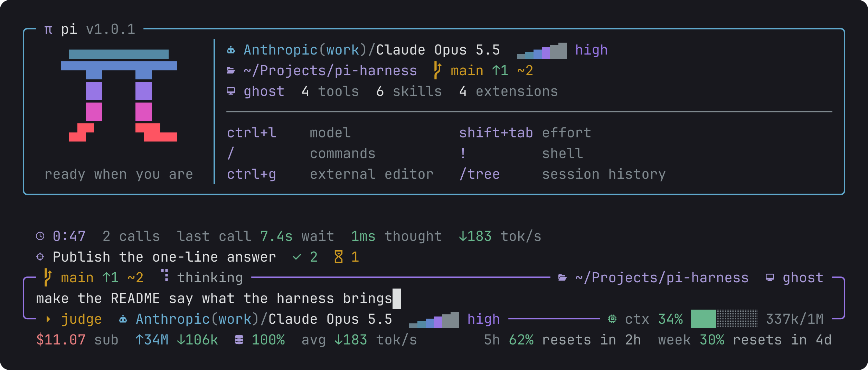Click the folder icon before ~/Projects/pi-harness in header
Screen dimensions: 868x370
231,71
